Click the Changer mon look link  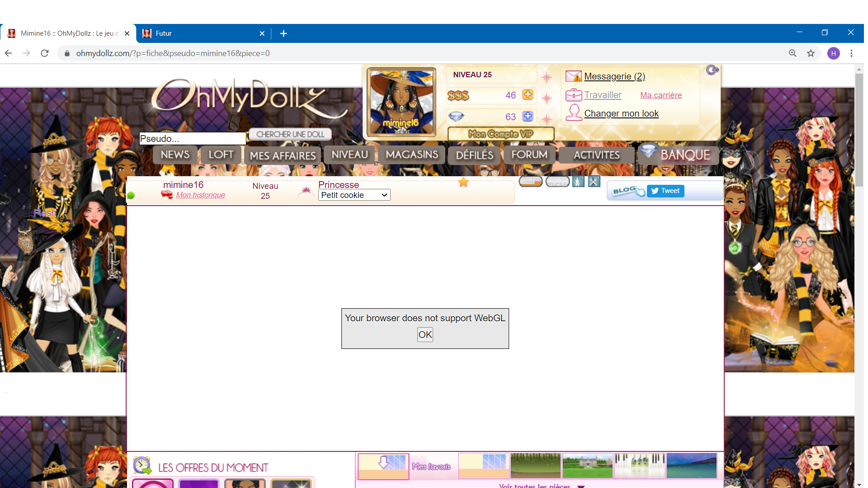point(621,113)
